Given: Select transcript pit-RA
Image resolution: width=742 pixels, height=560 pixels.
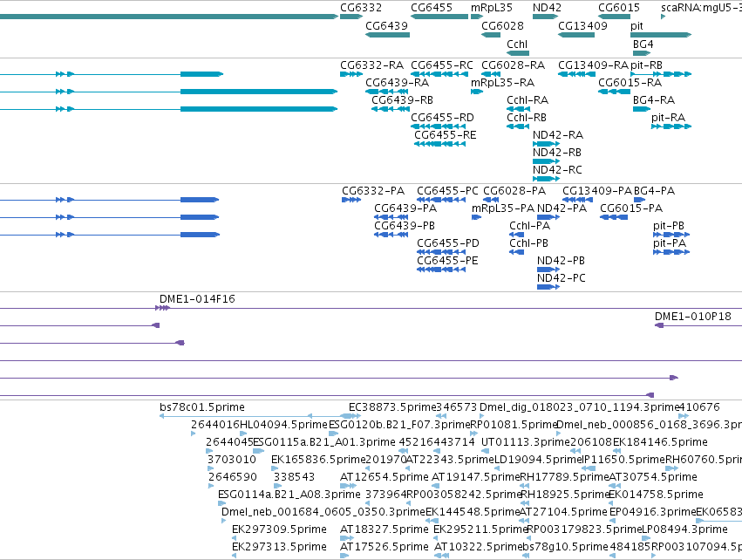Looking at the screenshot, I should click(x=668, y=118).
